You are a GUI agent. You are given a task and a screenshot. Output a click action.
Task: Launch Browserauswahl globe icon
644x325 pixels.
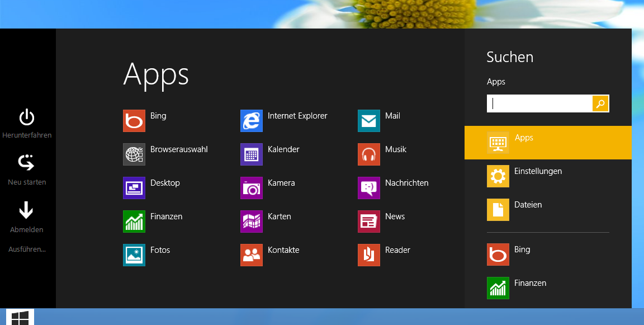tap(134, 154)
